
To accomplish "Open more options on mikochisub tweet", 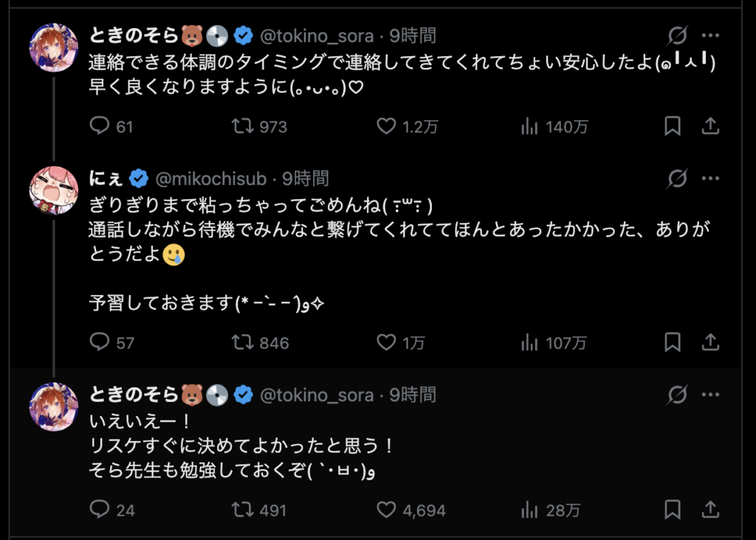I will tap(710, 179).
